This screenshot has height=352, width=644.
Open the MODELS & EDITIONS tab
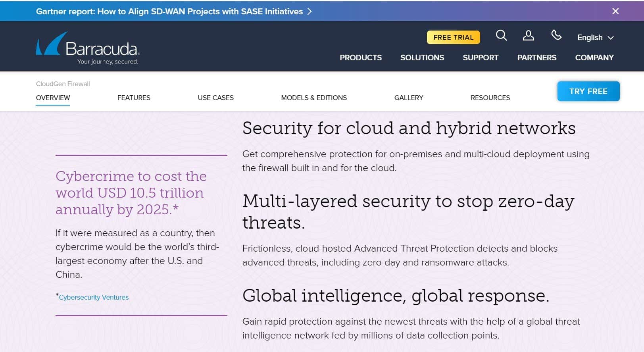[314, 98]
